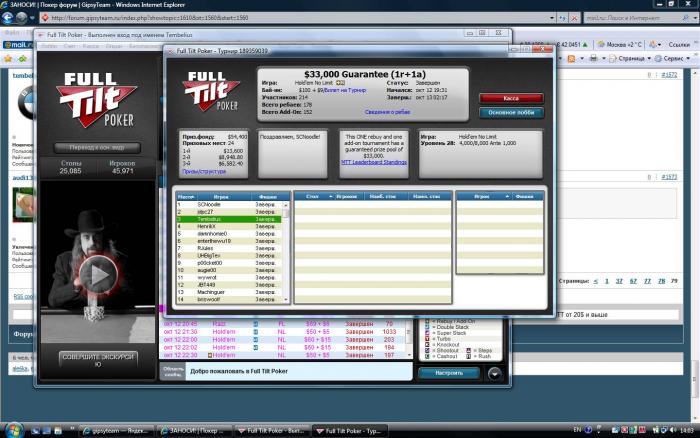Select player RJules in the standings

pyautogui.click(x=229, y=248)
